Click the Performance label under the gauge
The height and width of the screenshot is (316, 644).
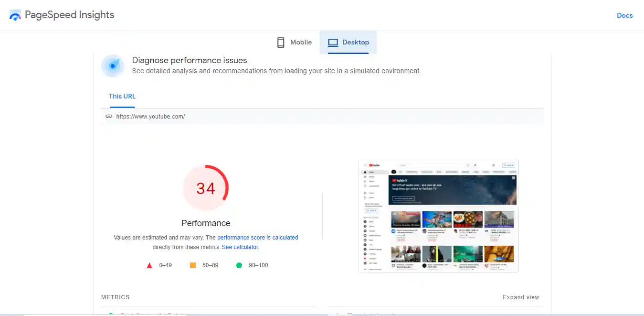coord(206,223)
